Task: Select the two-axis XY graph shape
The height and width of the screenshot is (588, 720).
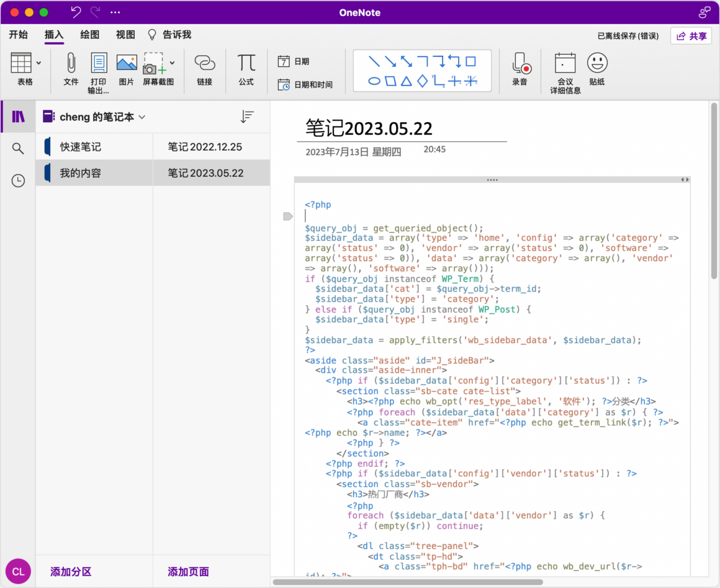Action: 439,81
